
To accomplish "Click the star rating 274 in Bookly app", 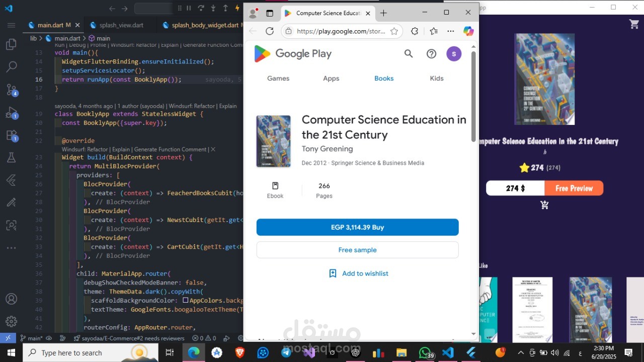I will pos(539,168).
